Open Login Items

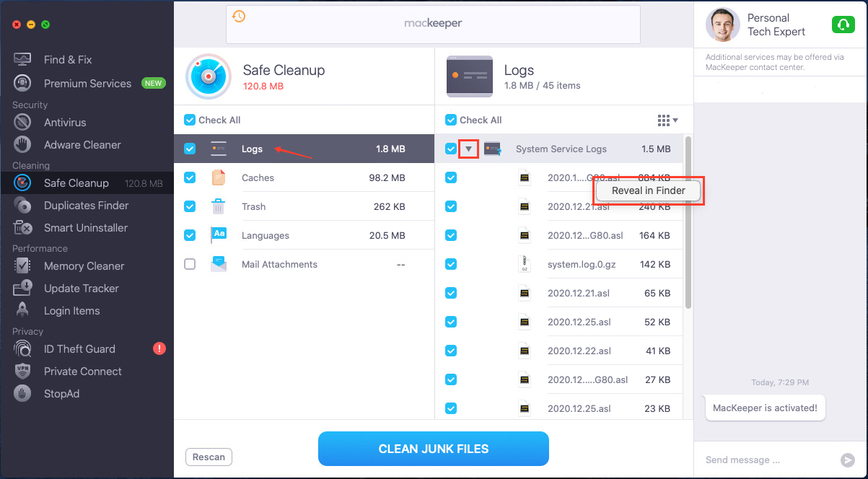[x=71, y=311]
